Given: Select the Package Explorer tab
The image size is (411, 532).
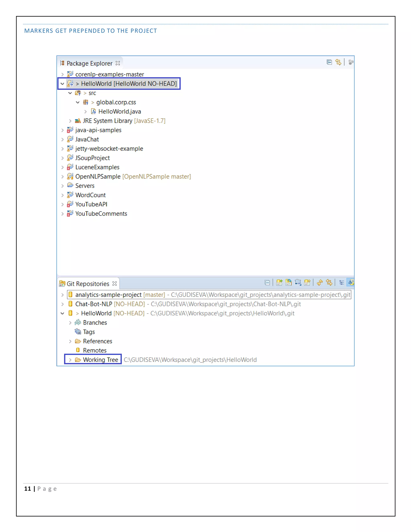Looking at the screenshot, I should [89, 63].
